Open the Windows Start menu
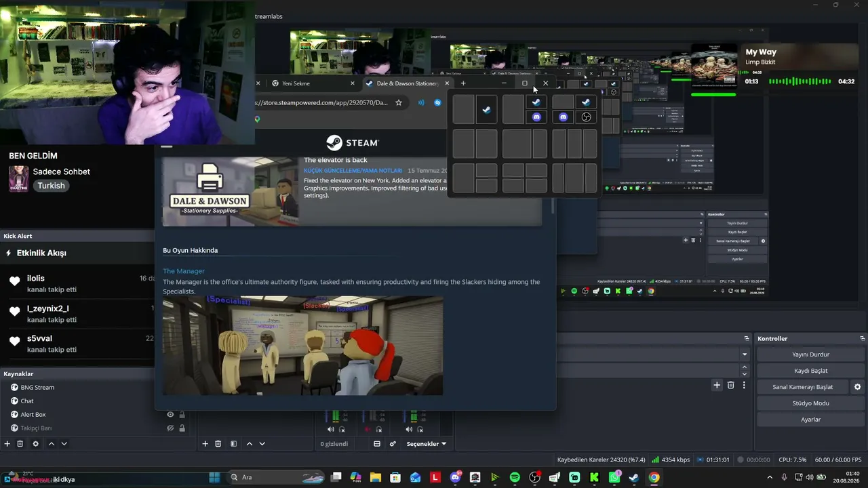The height and width of the screenshot is (488, 868). 214,477
